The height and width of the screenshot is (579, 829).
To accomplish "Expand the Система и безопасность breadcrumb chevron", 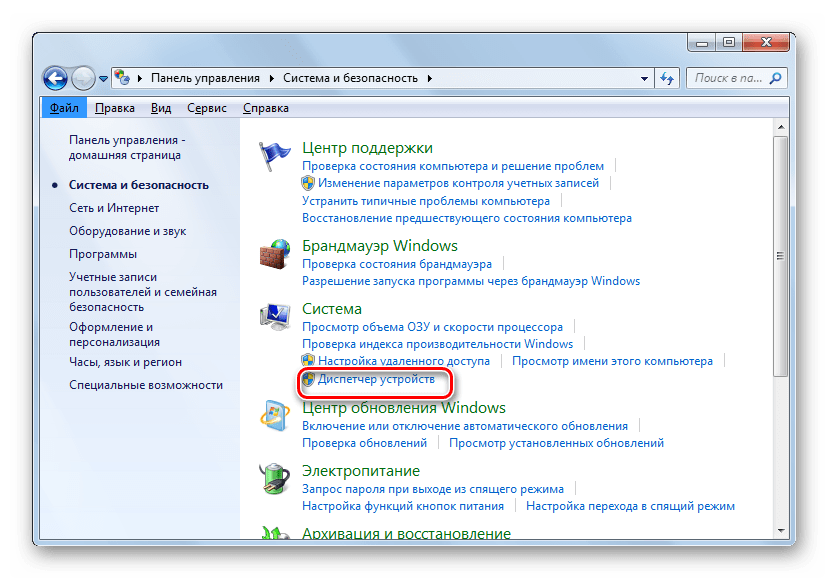I will [x=430, y=77].
